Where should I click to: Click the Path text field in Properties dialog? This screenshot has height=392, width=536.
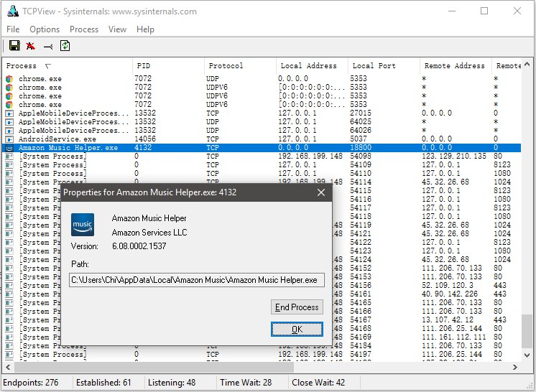coord(197,280)
